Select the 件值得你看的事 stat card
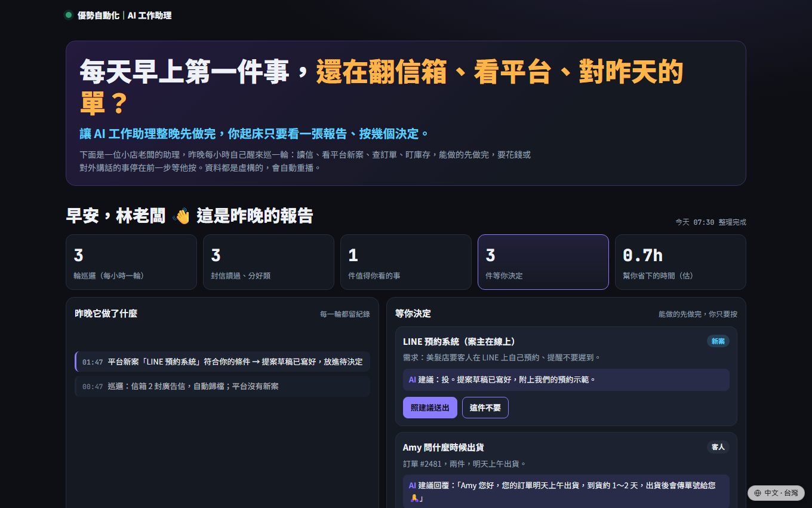 click(406, 262)
